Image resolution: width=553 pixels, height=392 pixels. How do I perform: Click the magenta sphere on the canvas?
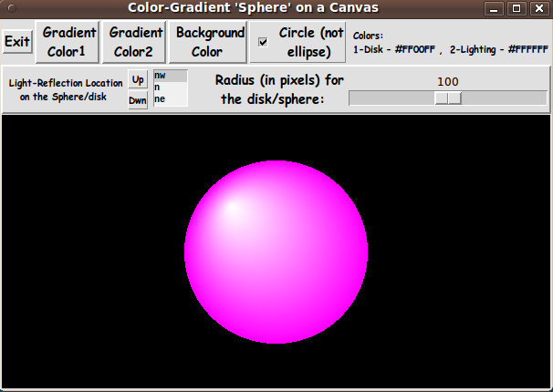(x=276, y=253)
